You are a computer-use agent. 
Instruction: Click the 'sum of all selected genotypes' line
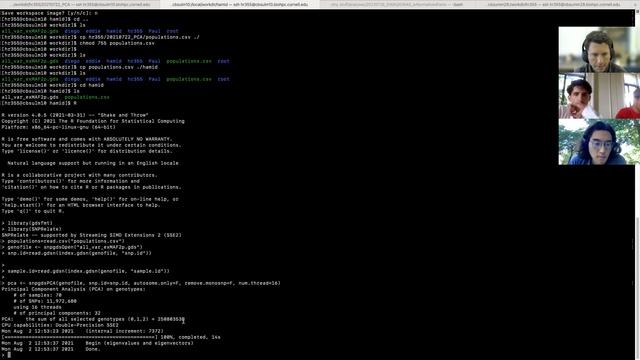[x=93, y=319]
